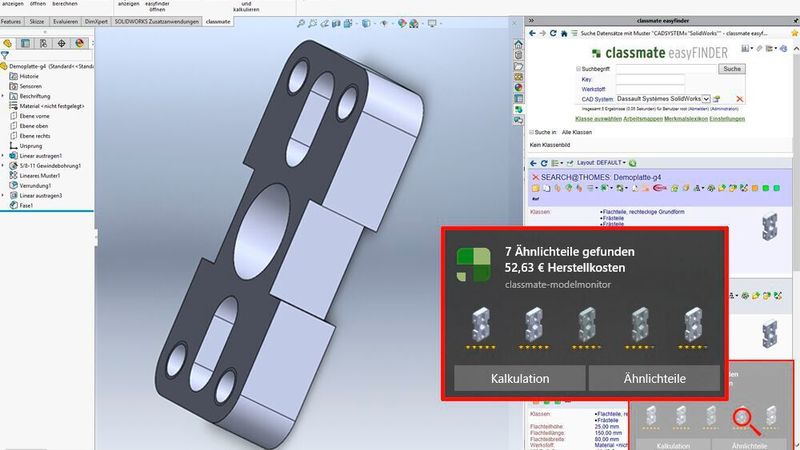
Task: Click the easyfinder browser back arrow
Action: [532, 33]
